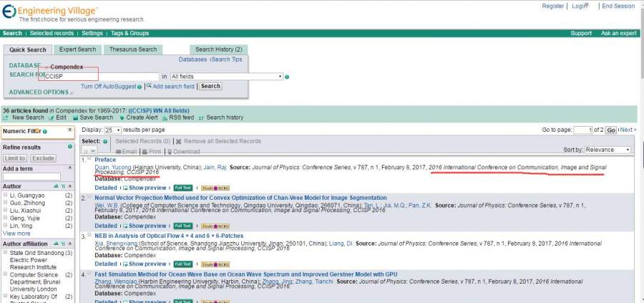Click the Select help info icon

tap(104, 141)
